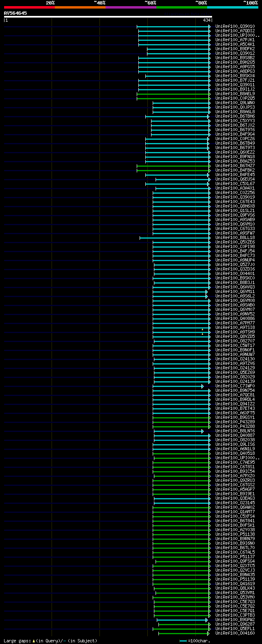Viewport: 262px width, 644px height.
Task: Click yellow gap marker on A9TSH9 row
Action: click(202, 334)
